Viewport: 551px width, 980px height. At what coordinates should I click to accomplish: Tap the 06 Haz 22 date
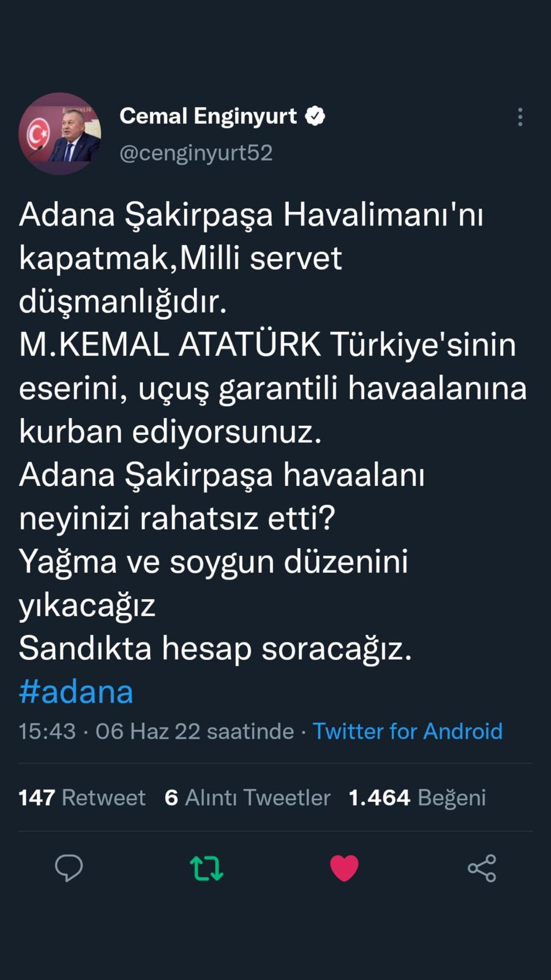click(148, 731)
